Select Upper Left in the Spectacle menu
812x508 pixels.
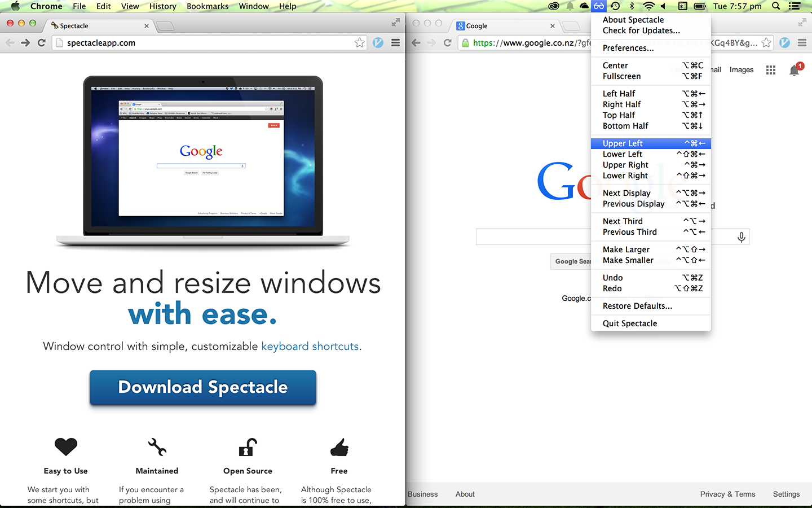tap(651, 143)
